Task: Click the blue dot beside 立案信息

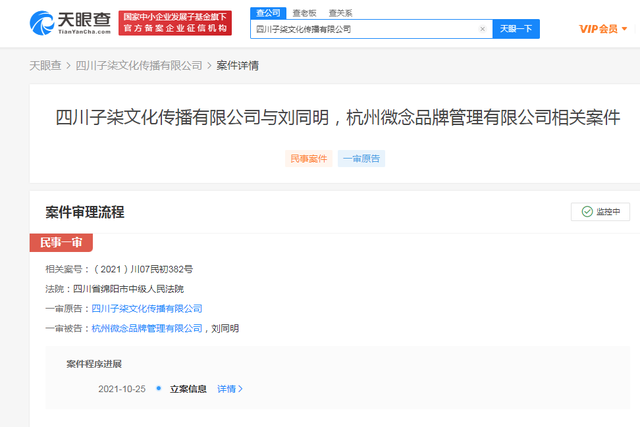Action: tap(158, 389)
